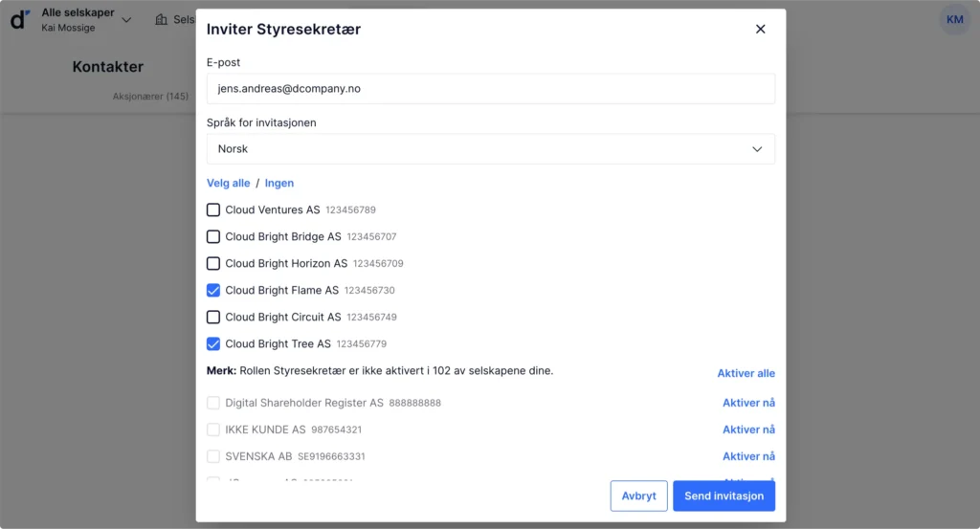980x529 pixels.
Task: Click the d logo icon
Action: (20, 20)
